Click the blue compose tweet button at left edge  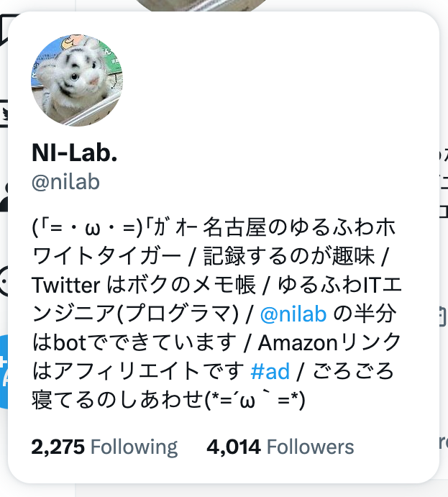pyautogui.click(x=4, y=371)
